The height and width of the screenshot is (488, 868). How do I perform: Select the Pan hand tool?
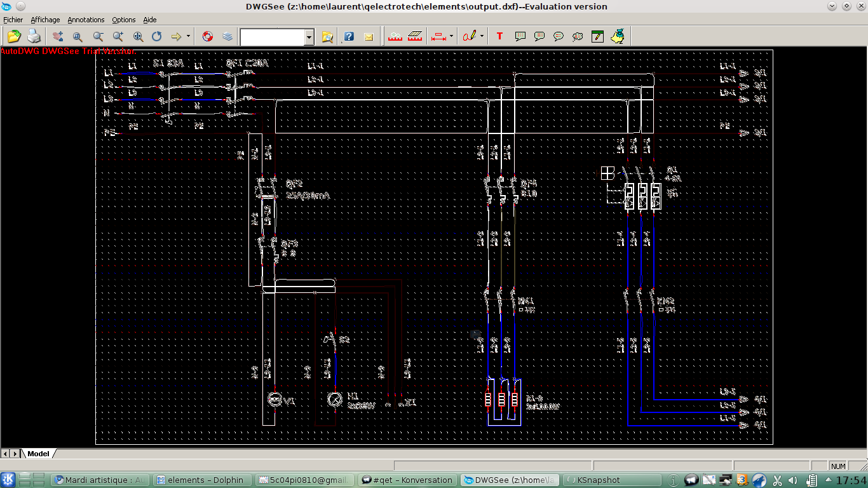pyautogui.click(x=58, y=36)
